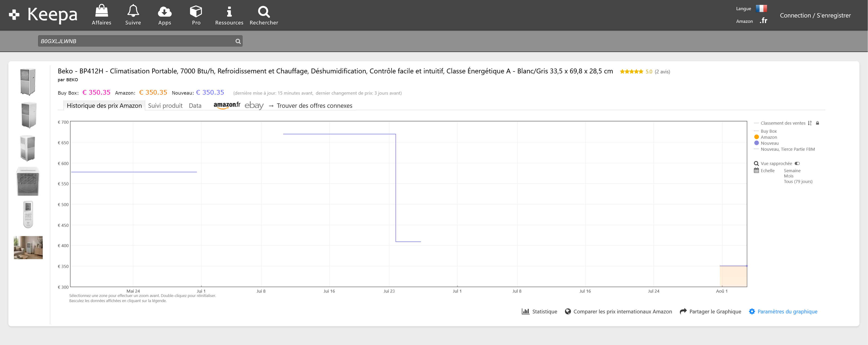Image resolution: width=868 pixels, height=345 pixels.
Task: Click Trouver des offres connexes
Action: tap(314, 106)
